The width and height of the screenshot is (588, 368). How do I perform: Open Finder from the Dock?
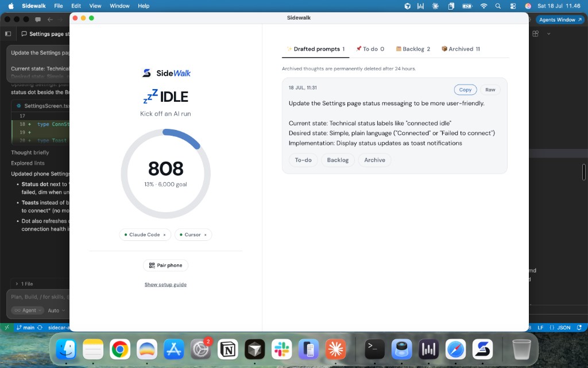67,349
